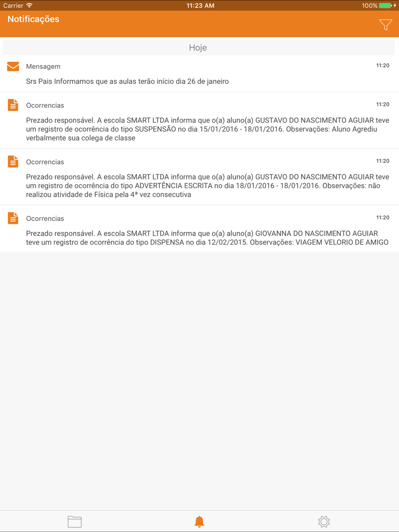This screenshot has width=399, height=532.
Task: Open the SUSPENSÃO occurrence notification text
Action: point(207,129)
